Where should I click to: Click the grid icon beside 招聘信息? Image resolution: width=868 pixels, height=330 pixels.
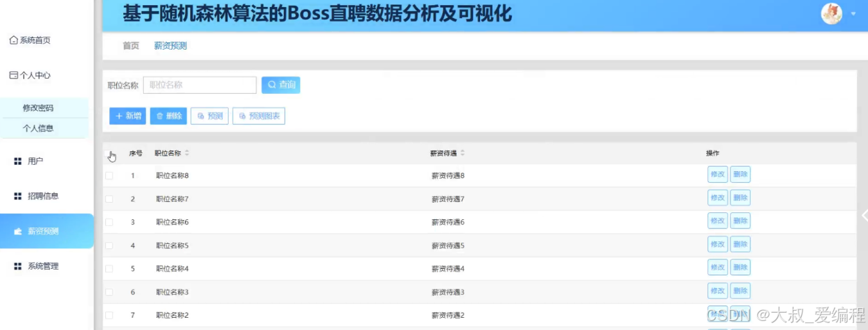18,196
